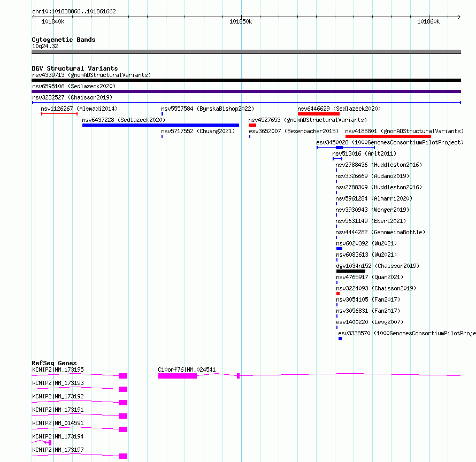This screenshot has height=462, width=476.
Task: Click the black nsv4339713 gnomAD variant bar
Action: click(246, 80)
